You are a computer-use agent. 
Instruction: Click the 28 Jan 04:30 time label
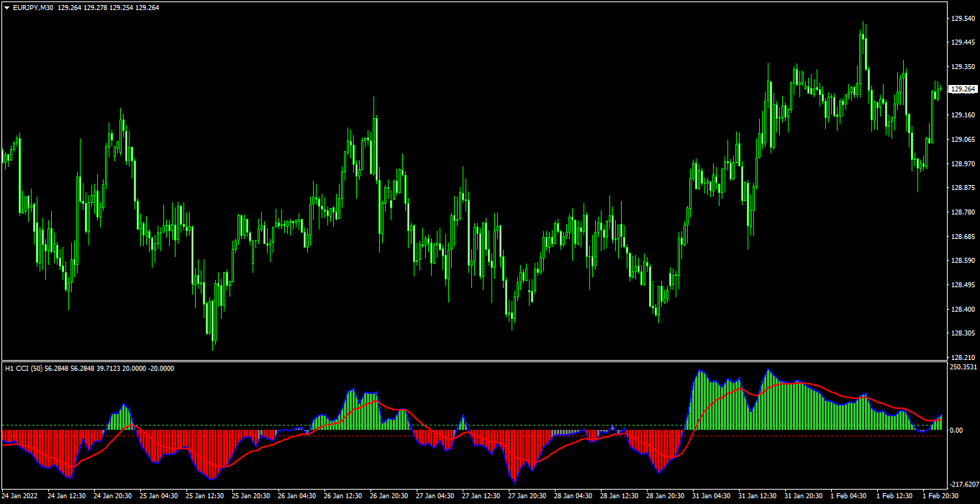pos(573,496)
